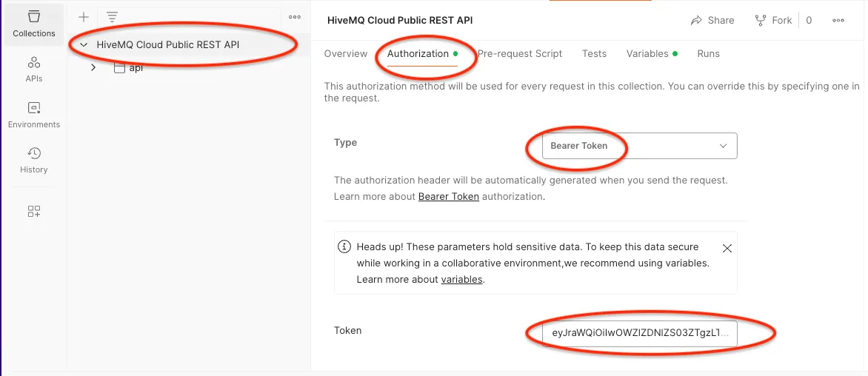Open the Bearer Token help link
The width and height of the screenshot is (868, 376).
point(448,196)
